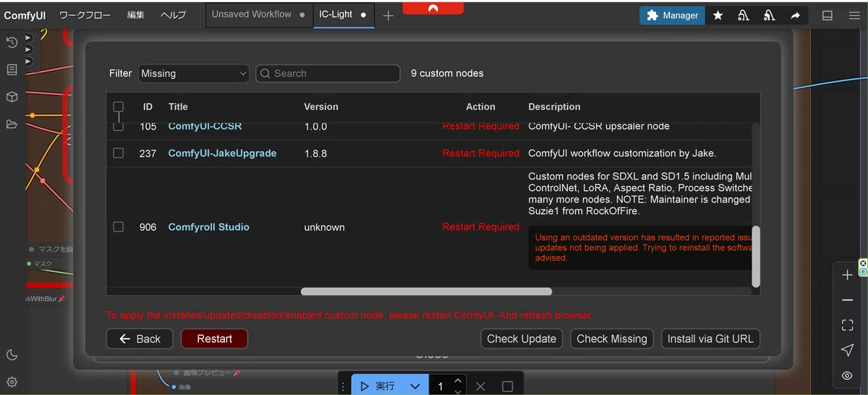The height and width of the screenshot is (395, 868).
Task: Grab the actionbar dotted drag handle
Action: pos(344,386)
